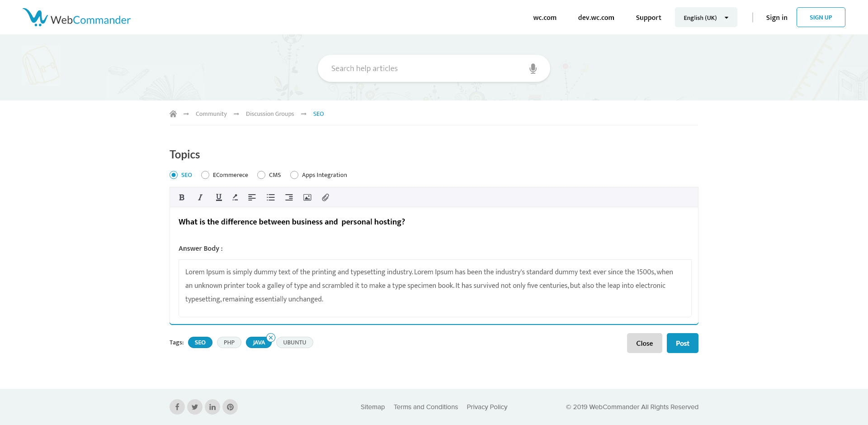Image resolution: width=868 pixels, height=425 pixels.
Task: Open Discussion Groups breadcrumb link
Action: [270, 114]
